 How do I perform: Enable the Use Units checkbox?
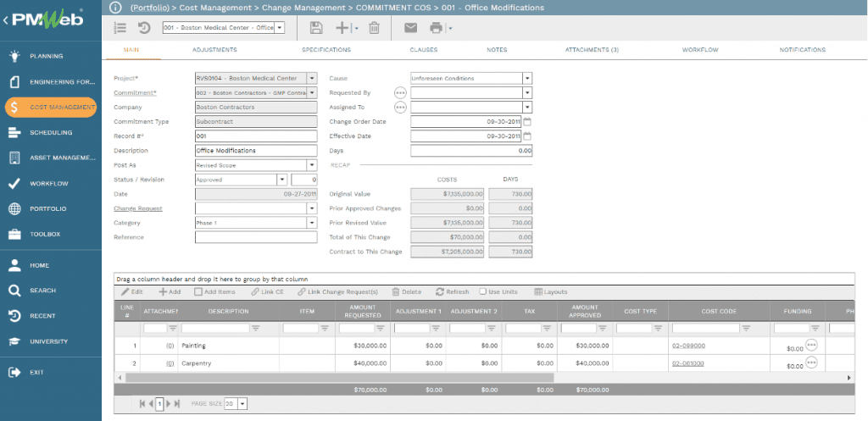pos(482,291)
